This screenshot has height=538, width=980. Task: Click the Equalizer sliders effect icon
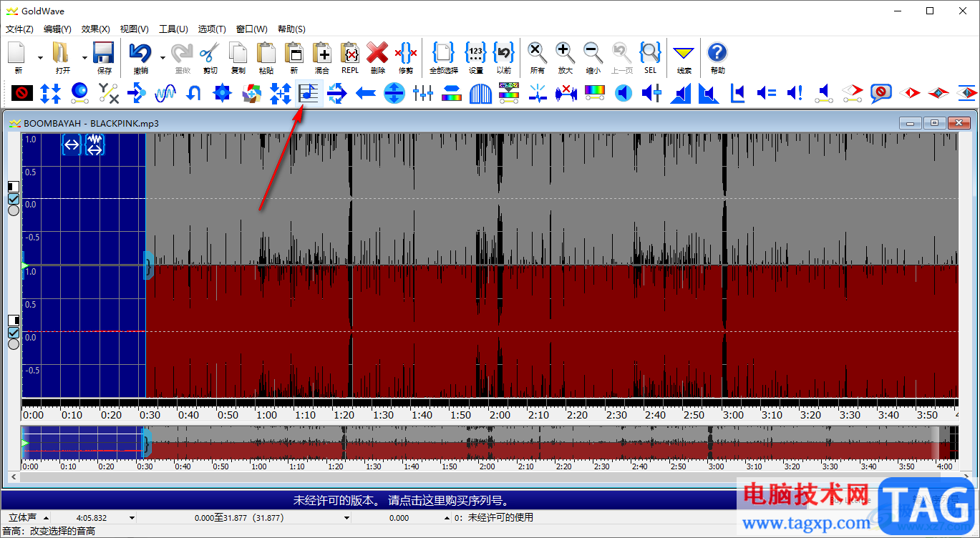[423, 93]
